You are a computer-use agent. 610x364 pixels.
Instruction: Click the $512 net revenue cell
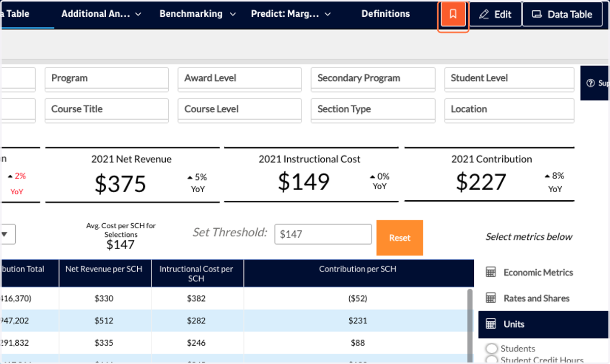pos(104,321)
